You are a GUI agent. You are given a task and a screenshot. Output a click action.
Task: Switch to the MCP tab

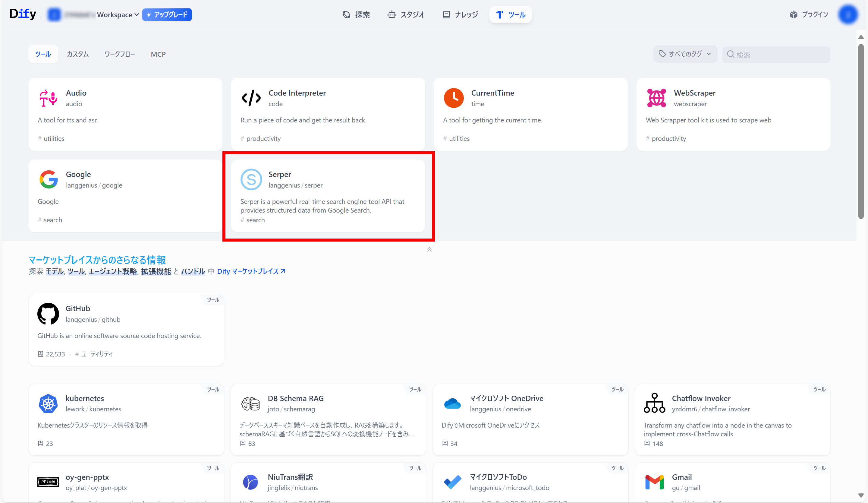[x=158, y=54]
